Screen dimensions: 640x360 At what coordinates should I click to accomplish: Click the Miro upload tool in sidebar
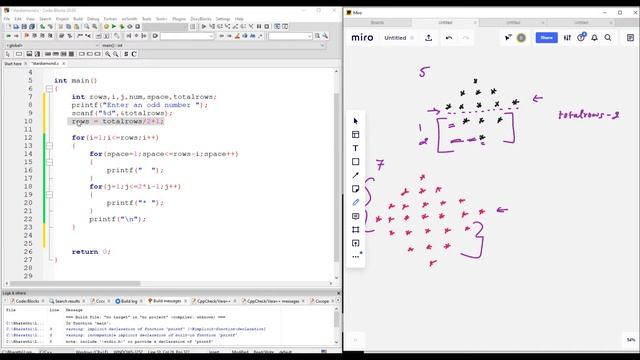pyautogui.click(x=356, y=243)
